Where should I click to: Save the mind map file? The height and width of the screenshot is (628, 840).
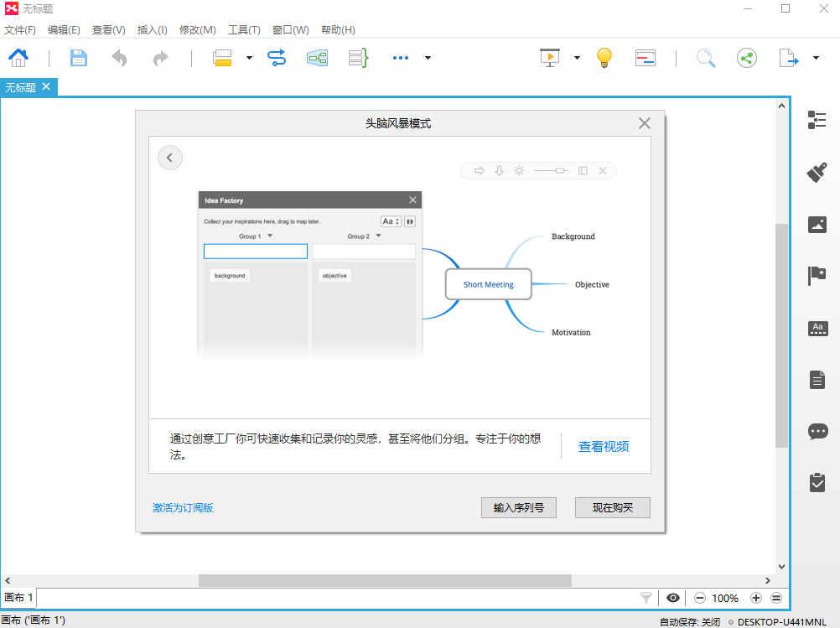point(78,57)
